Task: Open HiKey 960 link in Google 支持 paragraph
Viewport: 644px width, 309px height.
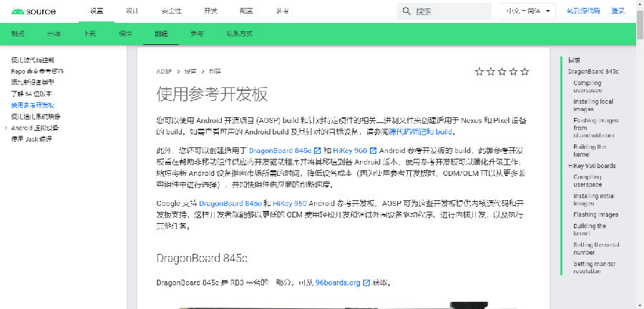Action: [290, 204]
